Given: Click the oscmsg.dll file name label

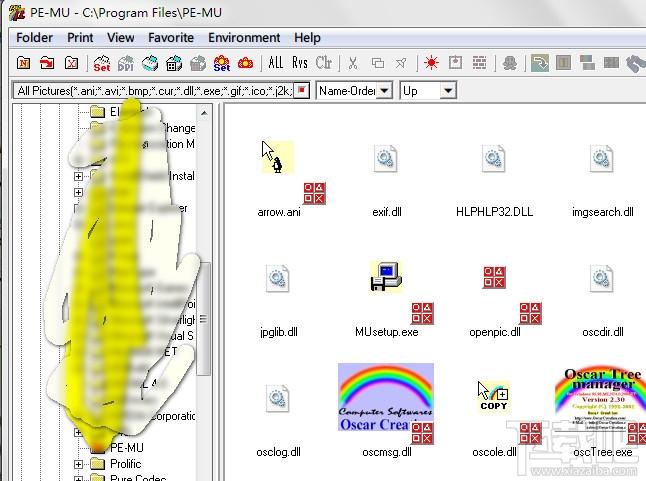Looking at the screenshot, I should tap(387, 452).
